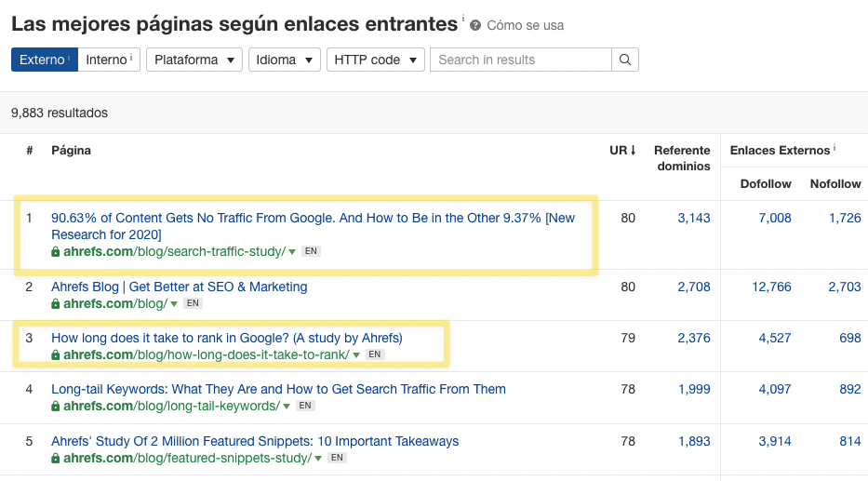Click the EN language badge on row 4
The width and height of the screenshot is (868, 481).
click(x=305, y=406)
